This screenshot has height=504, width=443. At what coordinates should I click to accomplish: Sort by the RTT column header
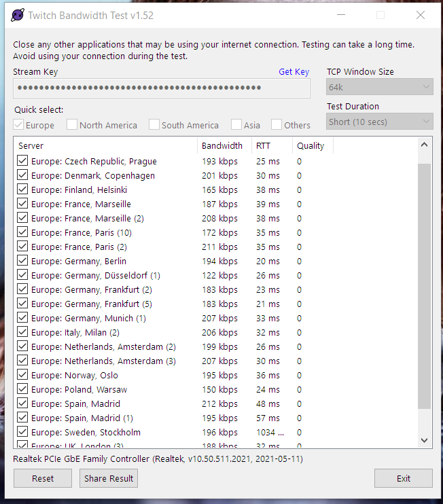click(x=272, y=145)
